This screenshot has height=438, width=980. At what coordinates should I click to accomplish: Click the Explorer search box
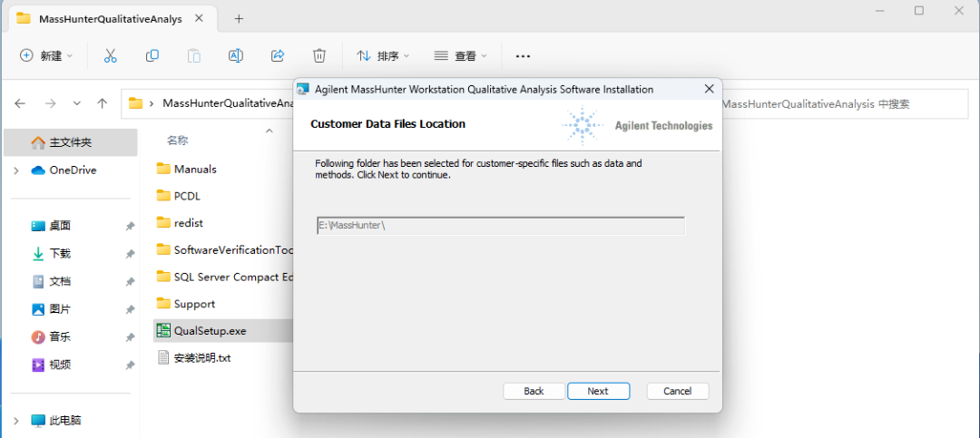point(844,104)
